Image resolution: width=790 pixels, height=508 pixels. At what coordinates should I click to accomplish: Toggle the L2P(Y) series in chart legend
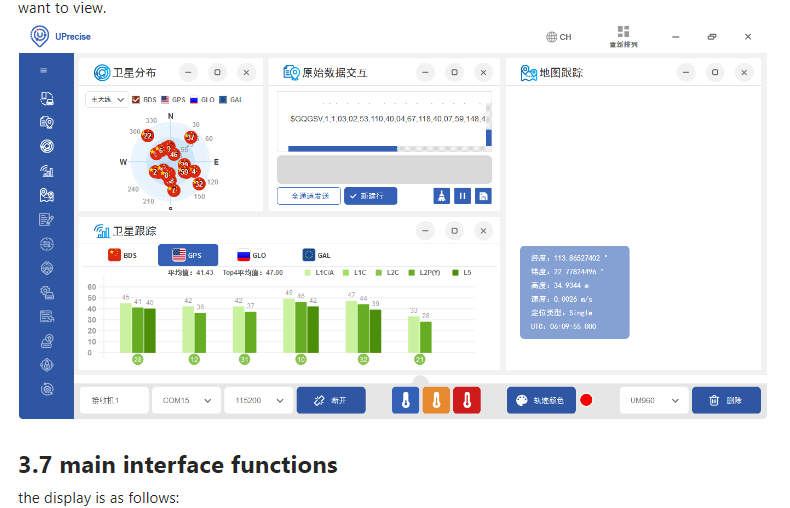424,273
